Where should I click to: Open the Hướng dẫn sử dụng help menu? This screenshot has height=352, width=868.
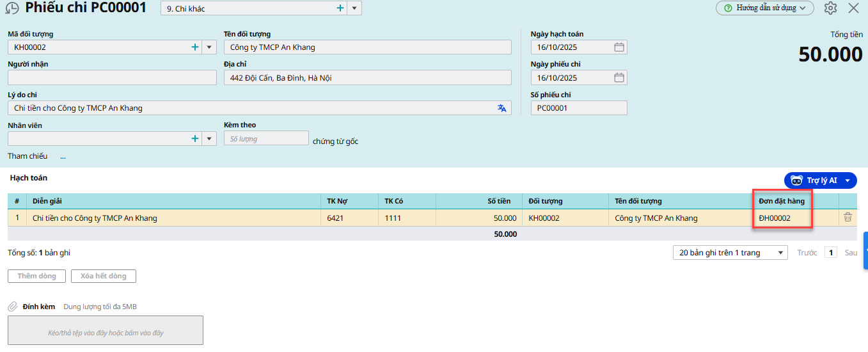click(x=764, y=8)
